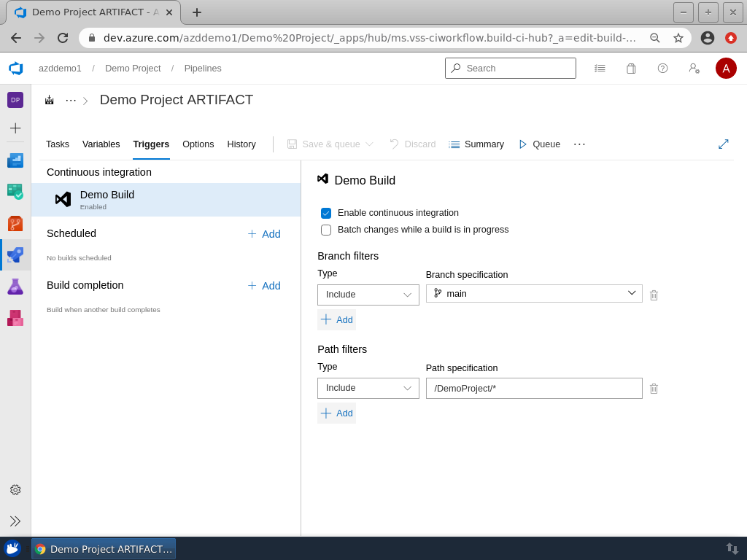Select the Triggers tab
This screenshot has height=560, width=747.
[x=151, y=144]
